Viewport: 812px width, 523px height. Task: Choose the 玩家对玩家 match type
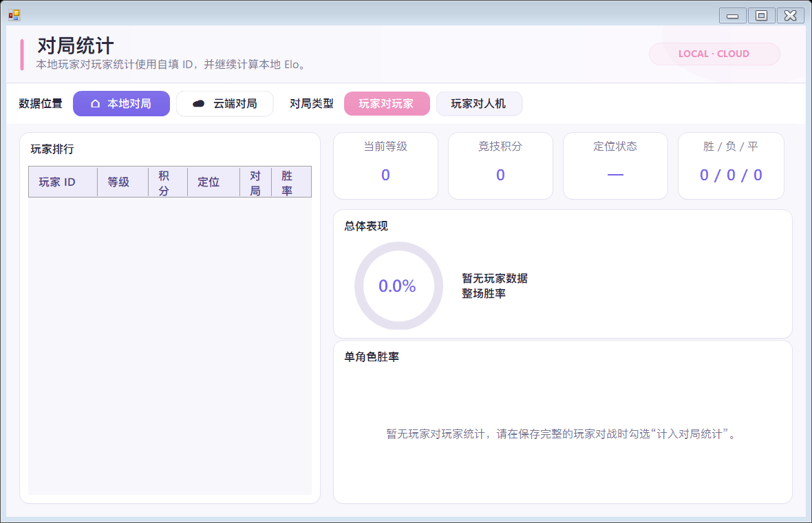coord(387,103)
